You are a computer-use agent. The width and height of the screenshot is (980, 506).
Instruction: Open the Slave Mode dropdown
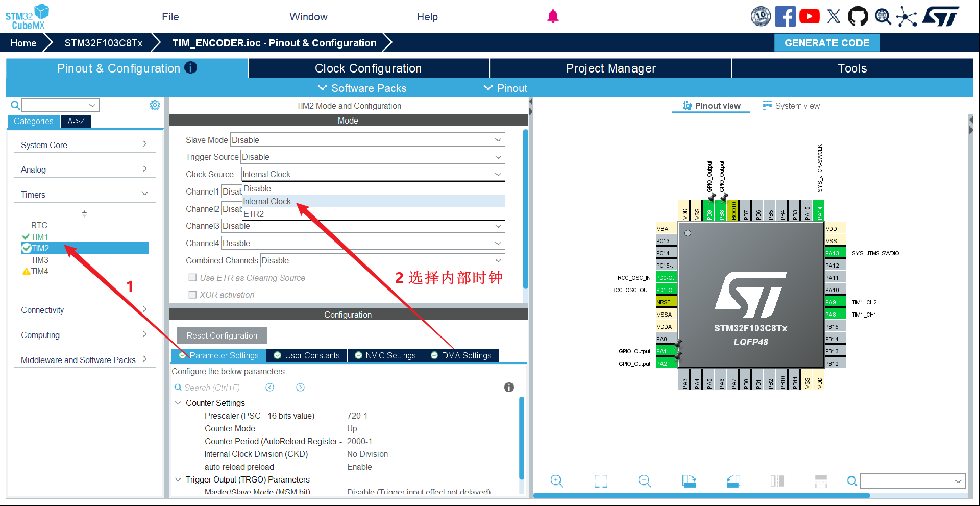[367, 140]
